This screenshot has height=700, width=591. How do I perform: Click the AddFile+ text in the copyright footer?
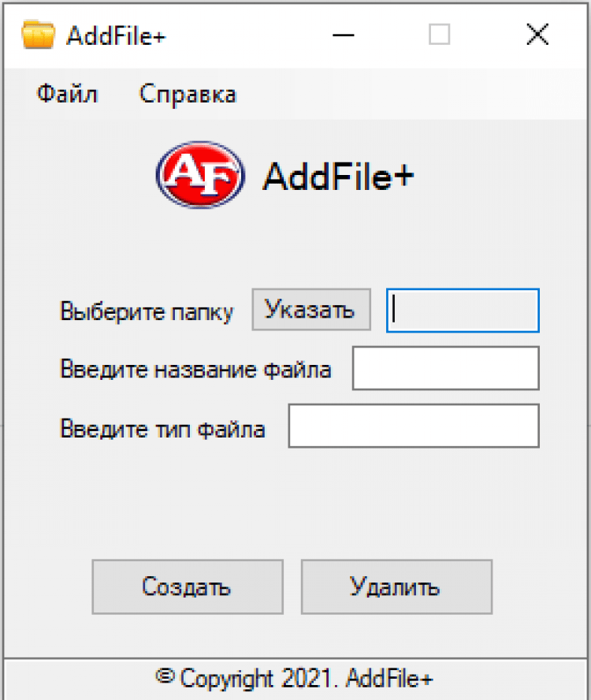coord(389,678)
